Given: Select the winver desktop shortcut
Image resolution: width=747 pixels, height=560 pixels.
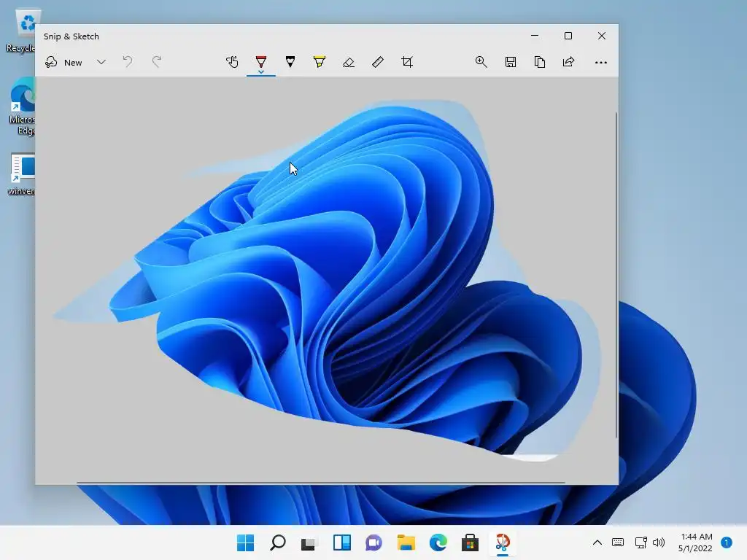Looking at the screenshot, I should 21,174.
